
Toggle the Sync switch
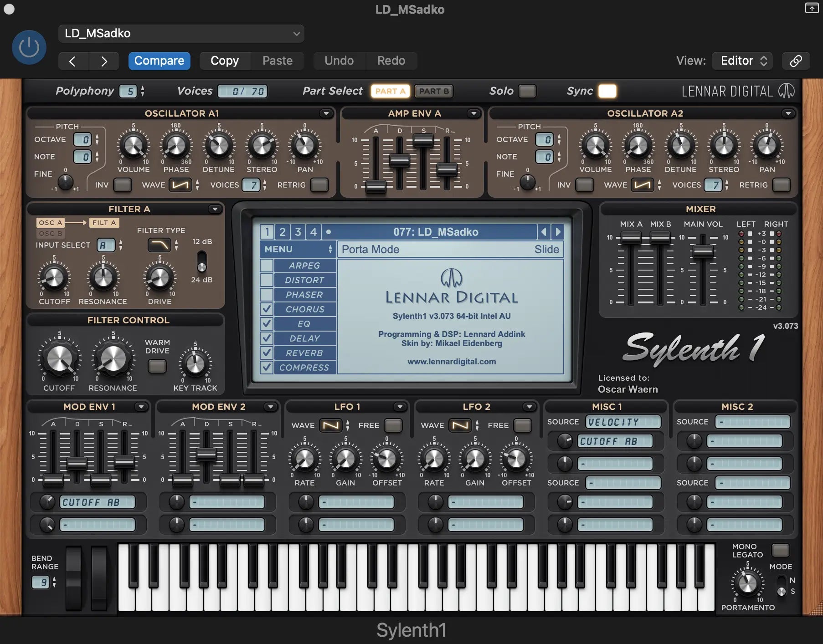[x=607, y=91]
